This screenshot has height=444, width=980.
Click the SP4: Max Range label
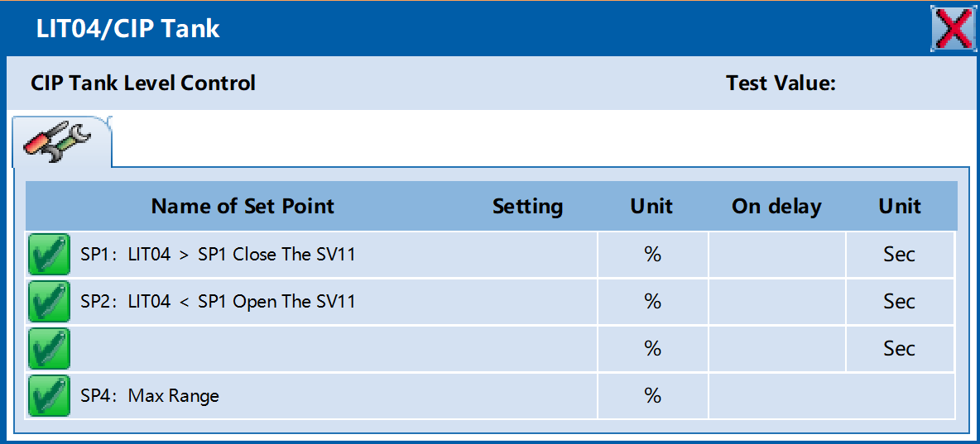(x=150, y=395)
